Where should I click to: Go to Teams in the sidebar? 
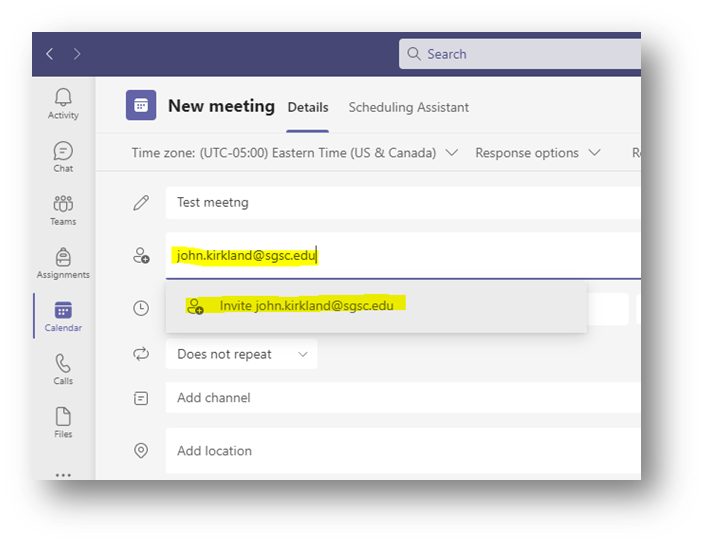click(63, 210)
